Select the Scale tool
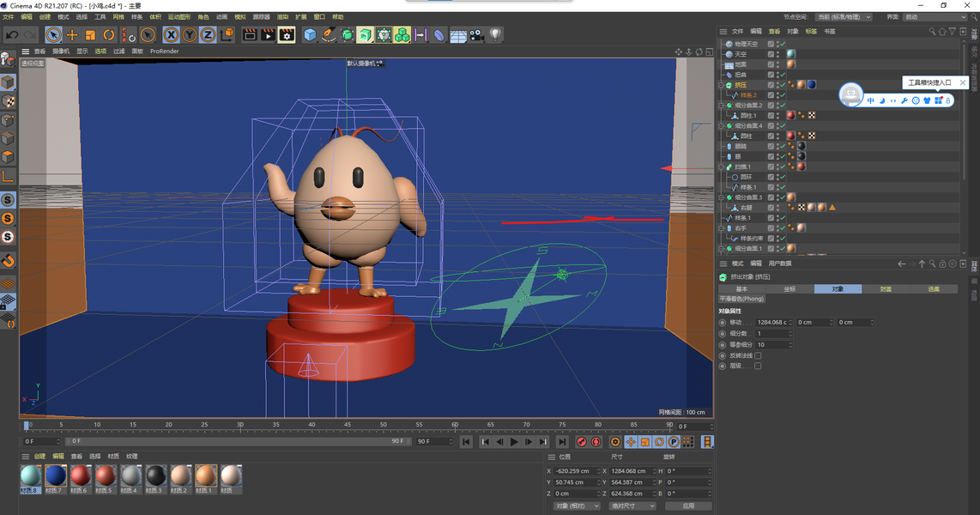The width and height of the screenshot is (980, 515). (91, 35)
